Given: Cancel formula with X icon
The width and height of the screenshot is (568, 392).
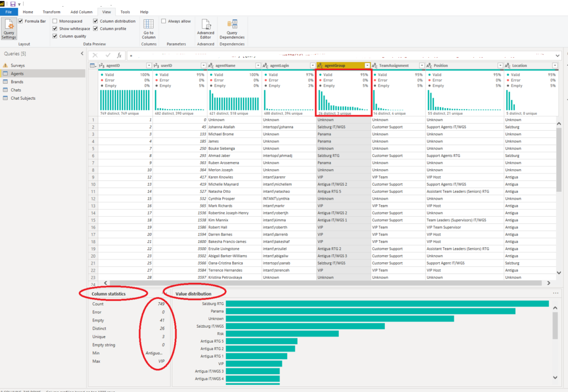Looking at the screenshot, I should pos(95,55).
